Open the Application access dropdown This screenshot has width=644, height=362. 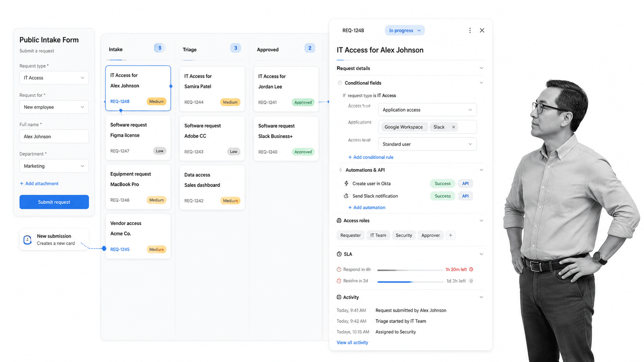(x=427, y=110)
